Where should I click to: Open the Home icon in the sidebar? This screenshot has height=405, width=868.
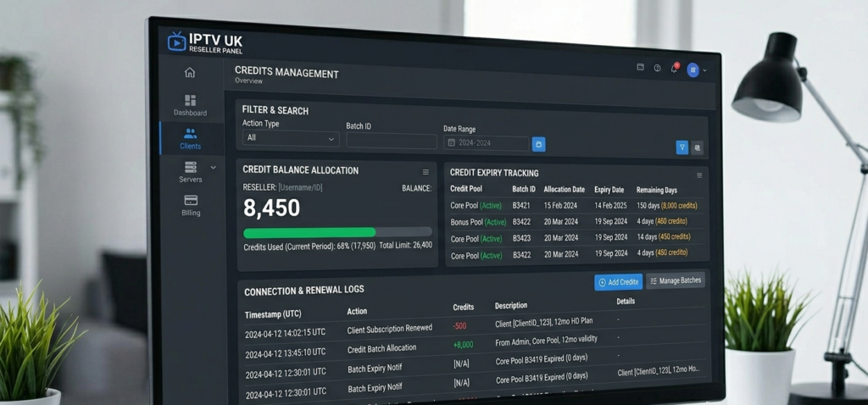(190, 73)
